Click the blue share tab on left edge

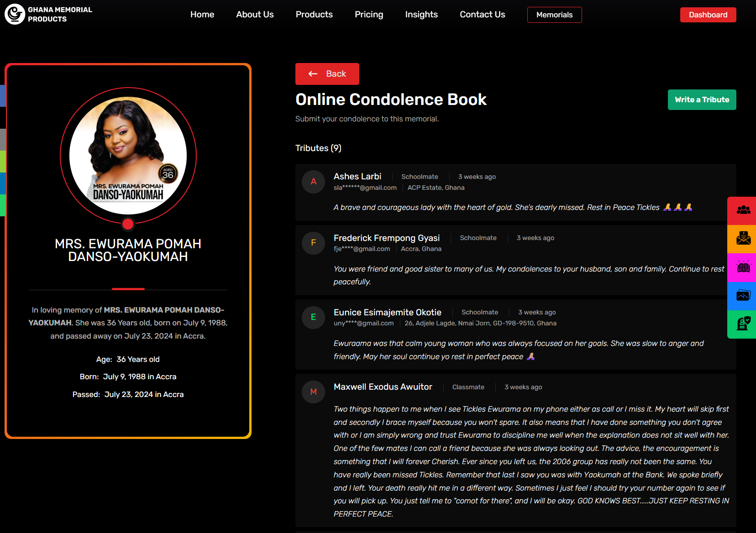click(3, 96)
